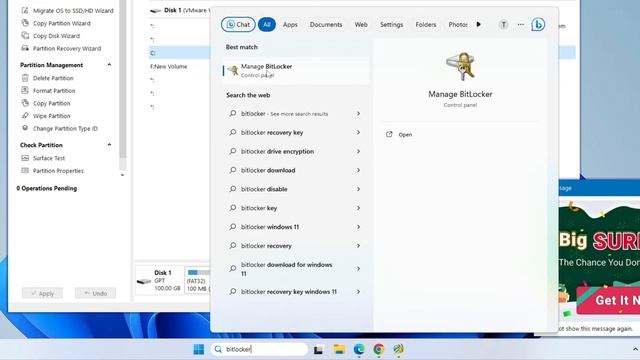Open Task View on taskbar
Viewport: 640px width, 360px height.
point(318,350)
